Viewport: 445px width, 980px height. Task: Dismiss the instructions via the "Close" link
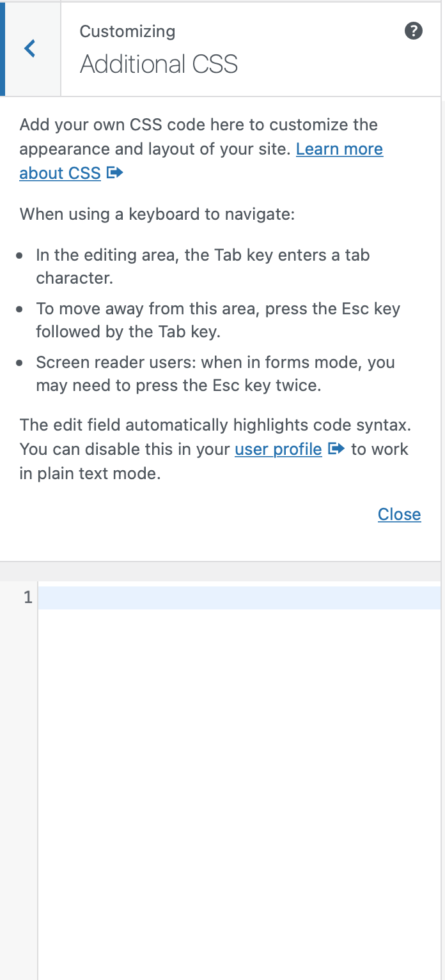coord(399,514)
